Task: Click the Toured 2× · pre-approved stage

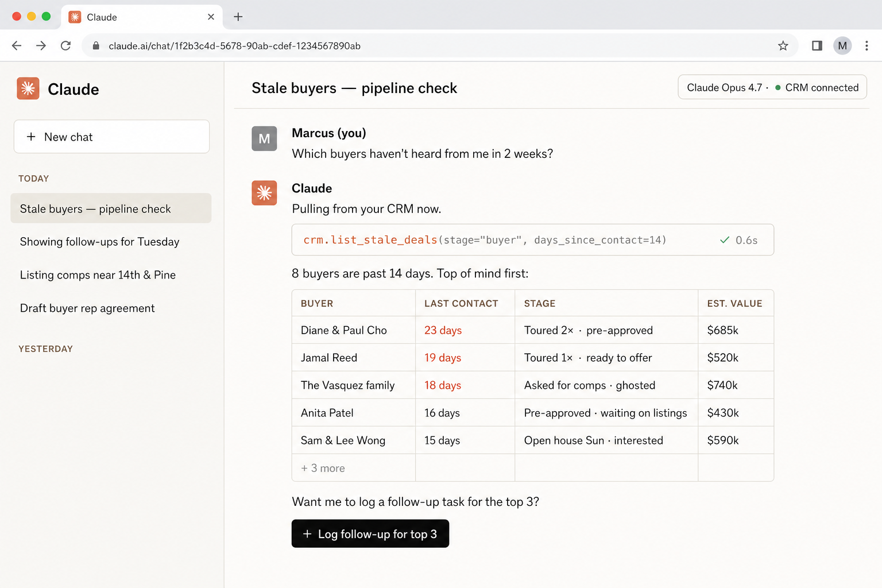Action: tap(589, 330)
